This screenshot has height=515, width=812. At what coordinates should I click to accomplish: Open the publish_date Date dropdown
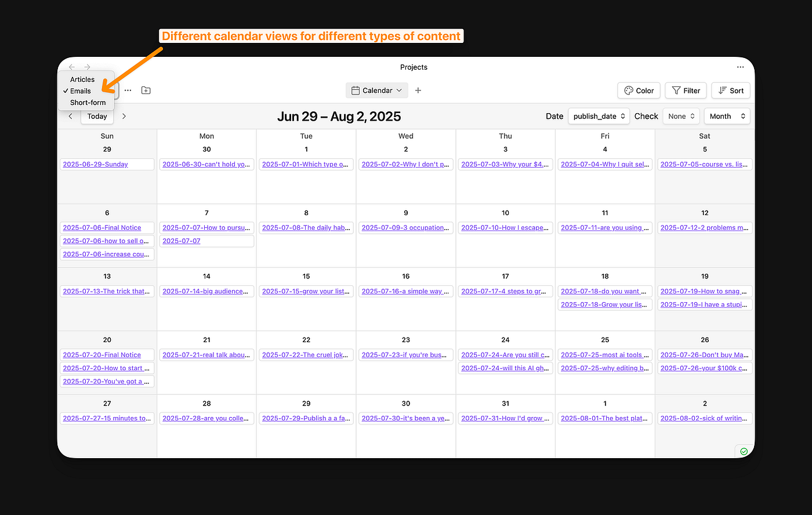[x=599, y=117]
